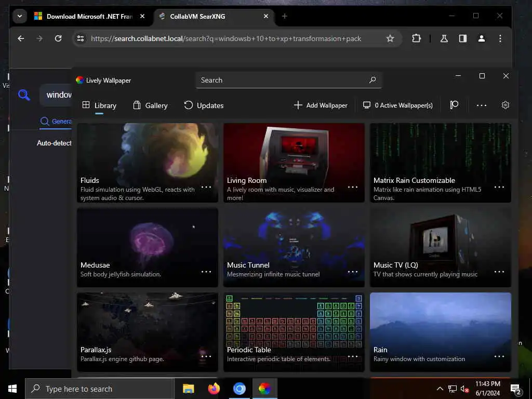Viewport: 532px width, 399px height.
Task: Open the Windows Start menu
Action: point(12,389)
